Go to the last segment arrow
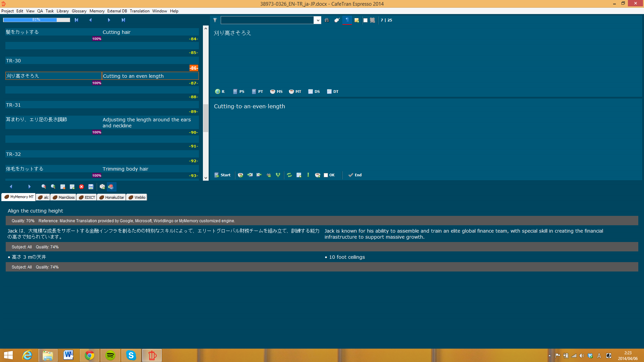 pyautogui.click(x=123, y=20)
